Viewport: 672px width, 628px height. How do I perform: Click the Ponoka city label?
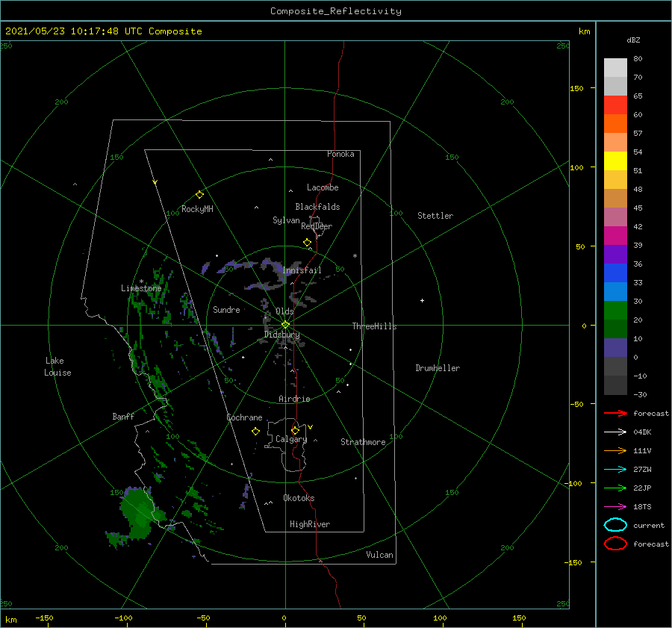pyautogui.click(x=340, y=154)
